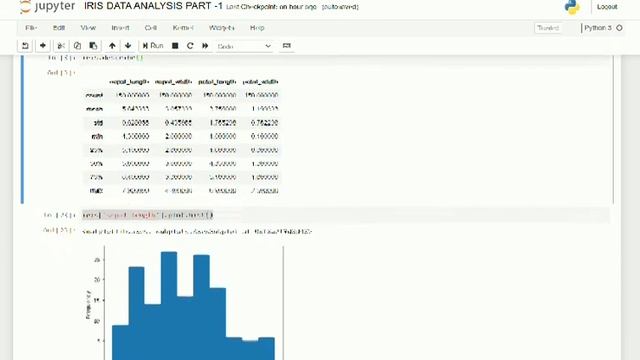Select the min row label
This screenshot has width=640, height=360.
(97, 136)
